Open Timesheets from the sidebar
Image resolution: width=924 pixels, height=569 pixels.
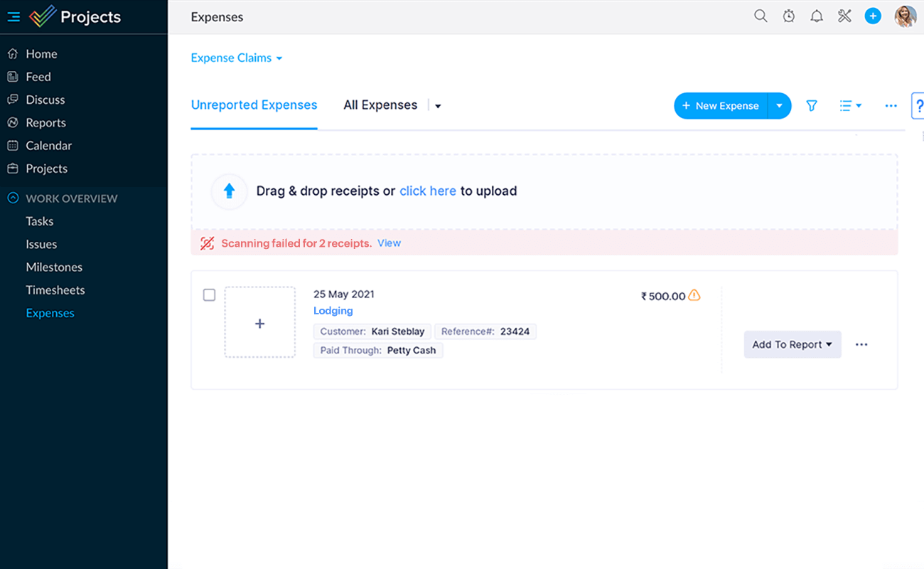click(x=55, y=289)
